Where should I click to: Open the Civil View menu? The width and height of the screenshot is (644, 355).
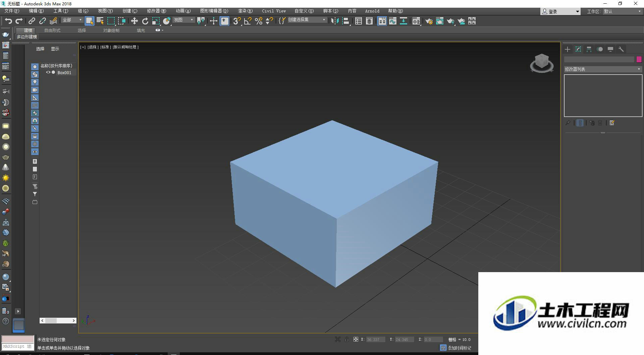(x=274, y=11)
